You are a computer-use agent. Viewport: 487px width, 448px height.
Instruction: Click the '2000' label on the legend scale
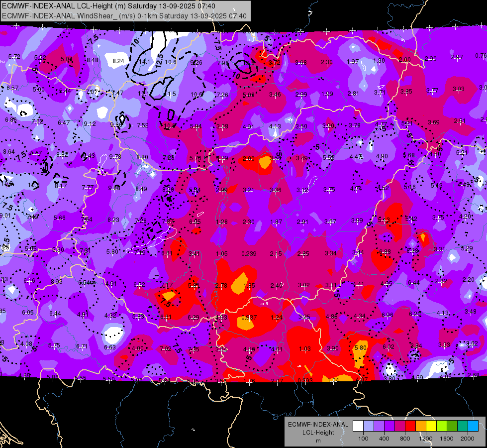tap(468, 439)
